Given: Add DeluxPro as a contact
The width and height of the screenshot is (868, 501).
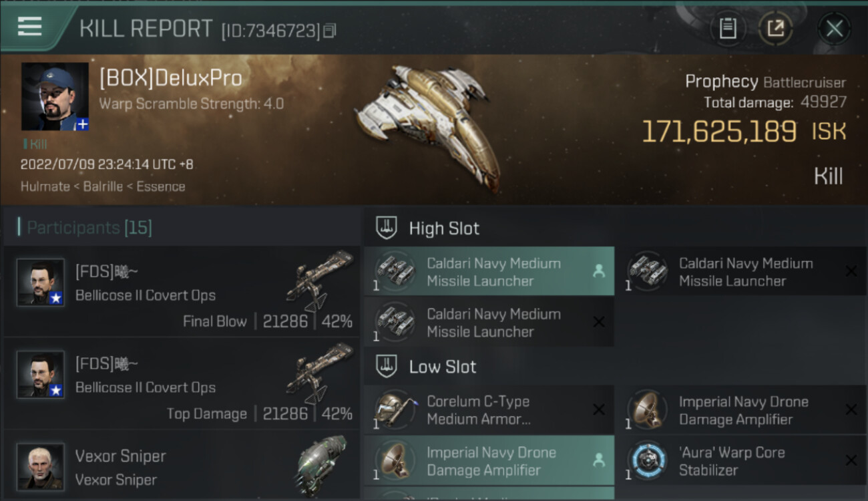Looking at the screenshot, I should [x=82, y=124].
